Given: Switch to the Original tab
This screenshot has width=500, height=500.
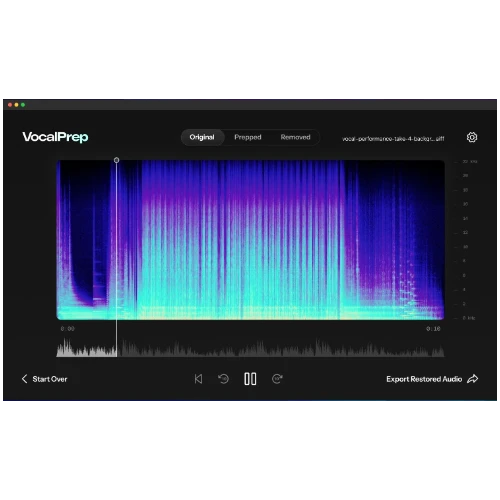Looking at the screenshot, I should click(202, 137).
